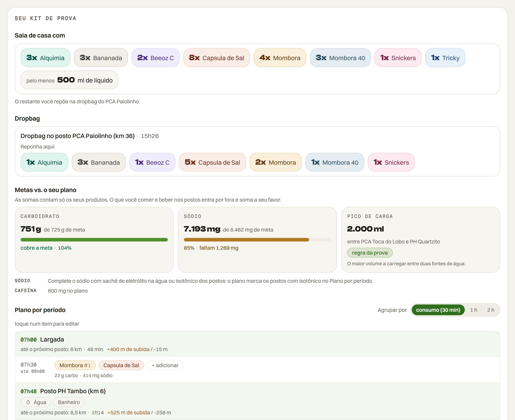Viewport: 515px width, 420px height.
Task: Open the Mombora #1 item at 07h30
Action: pos(75,365)
